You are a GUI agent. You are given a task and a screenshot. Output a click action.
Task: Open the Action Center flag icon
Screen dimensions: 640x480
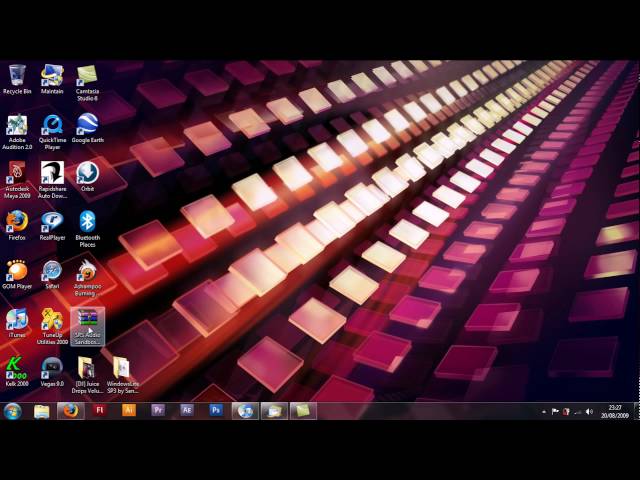[x=555, y=412]
